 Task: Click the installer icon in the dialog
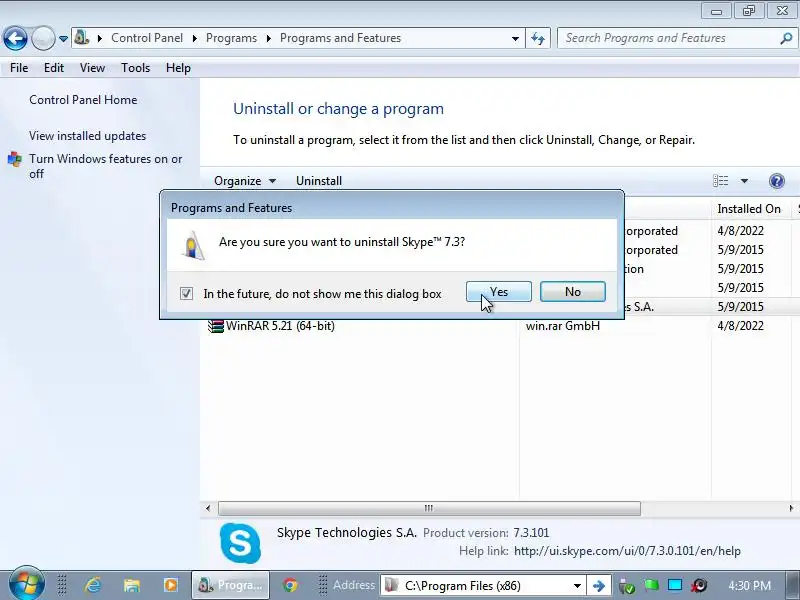pos(193,245)
